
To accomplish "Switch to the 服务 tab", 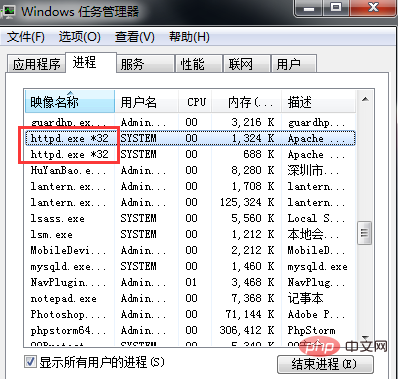I will pyautogui.click(x=145, y=64).
